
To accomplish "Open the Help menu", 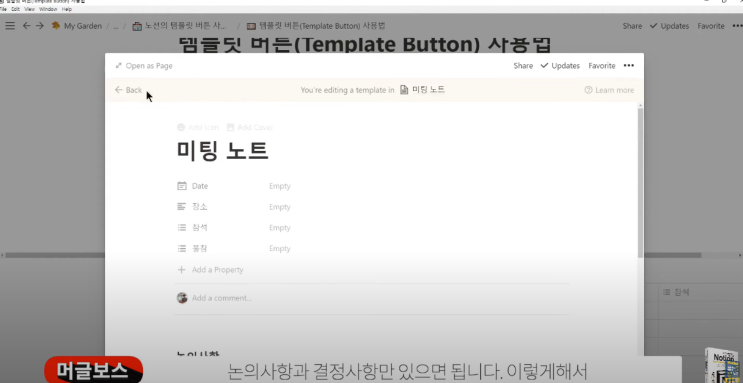I will [67, 9].
